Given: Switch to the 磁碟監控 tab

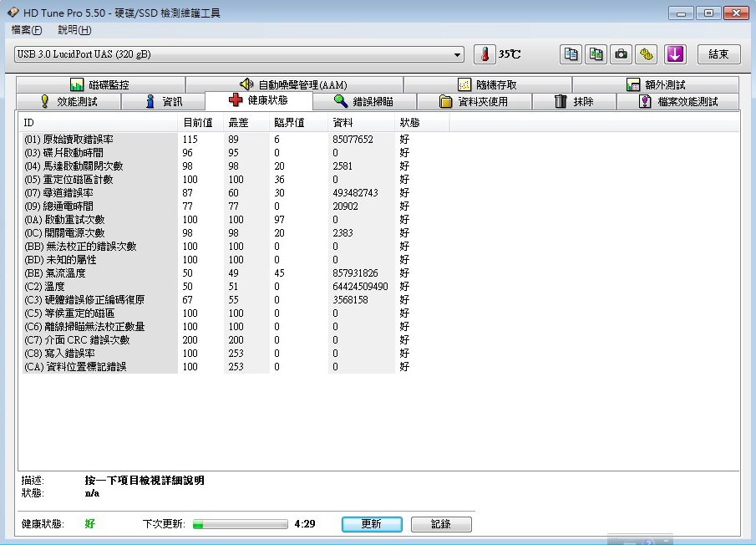Looking at the screenshot, I should pyautogui.click(x=100, y=85).
